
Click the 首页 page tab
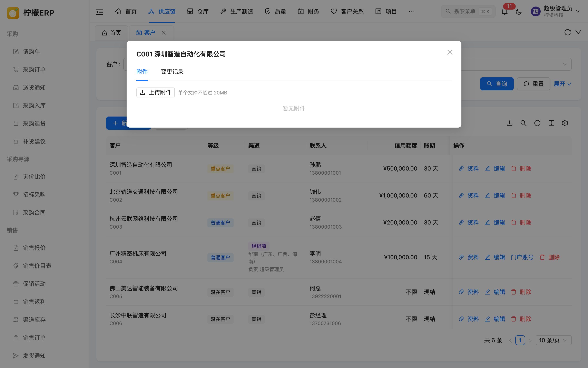coord(111,33)
